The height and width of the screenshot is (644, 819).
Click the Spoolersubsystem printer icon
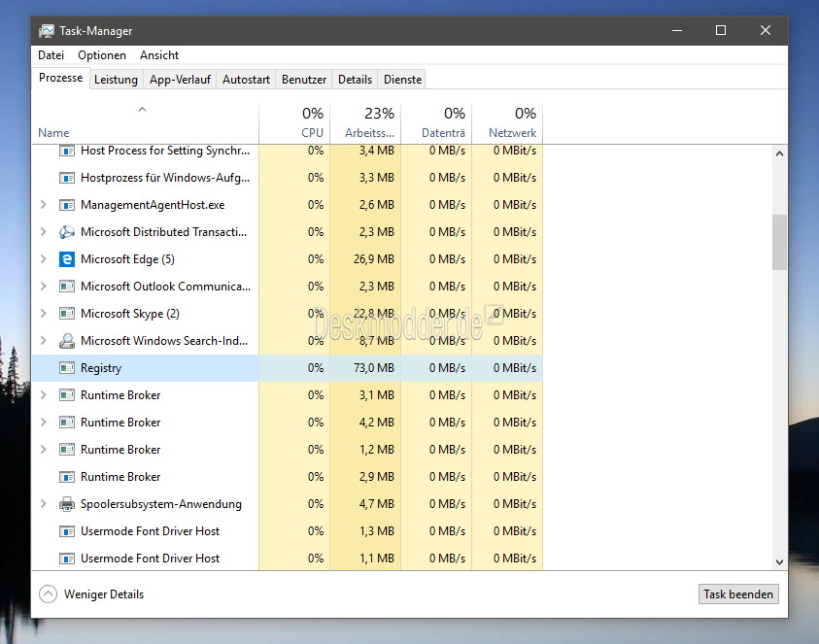click(x=67, y=504)
